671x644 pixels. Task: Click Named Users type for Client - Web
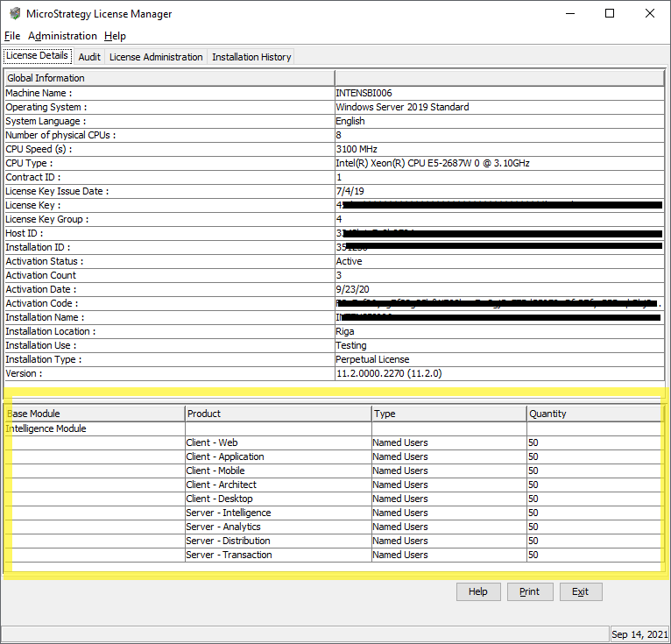[400, 442]
